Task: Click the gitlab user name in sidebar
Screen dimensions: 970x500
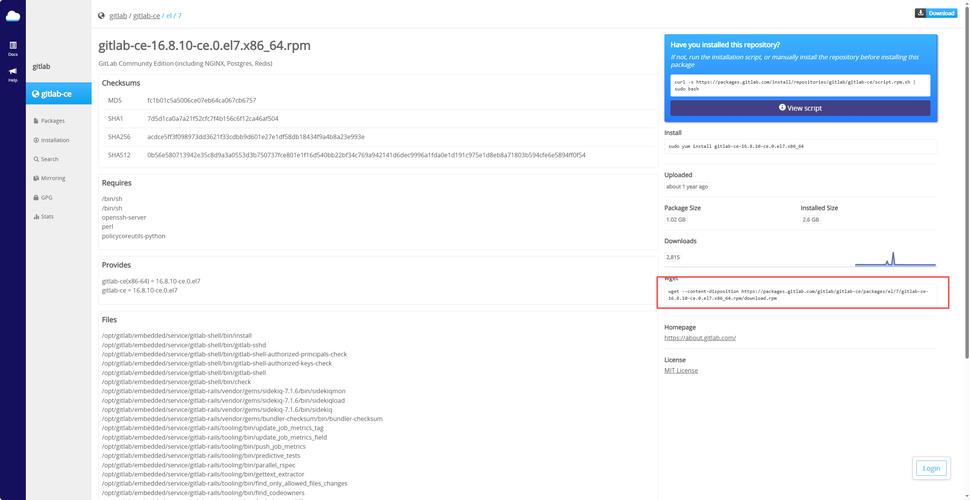Action: coord(41,66)
